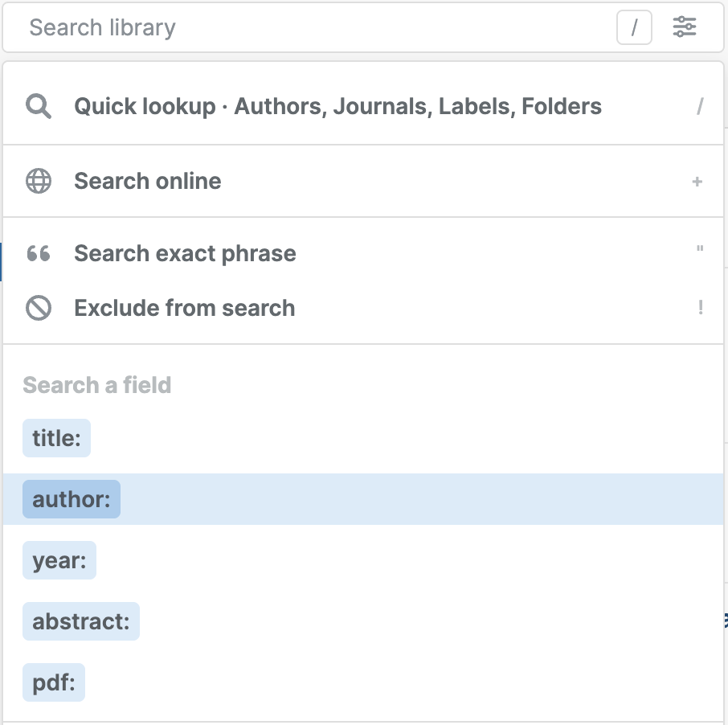Image resolution: width=728 pixels, height=725 pixels.
Task: Click the Exclude from search circle icon
Action: [x=39, y=308]
